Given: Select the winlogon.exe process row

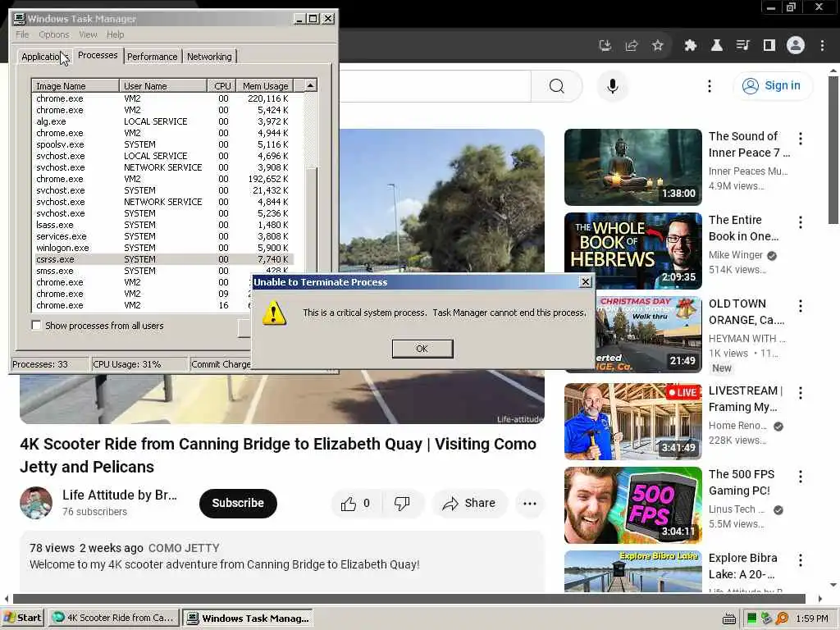Looking at the screenshot, I should (162, 248).
